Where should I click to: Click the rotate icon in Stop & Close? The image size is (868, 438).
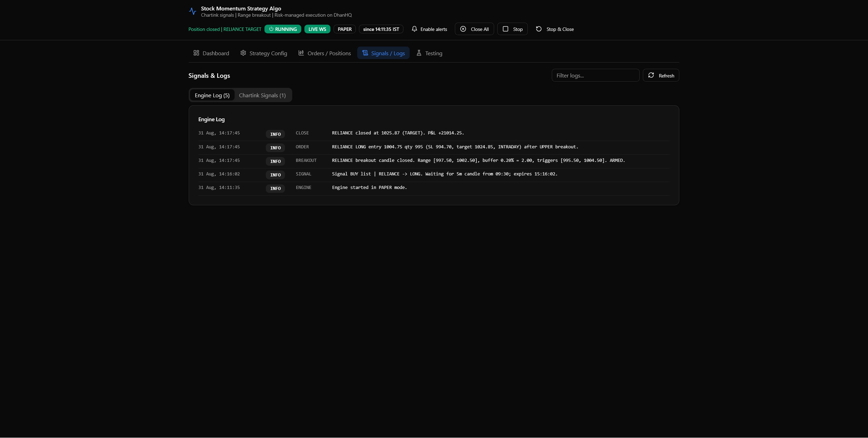tap(539, 29)
